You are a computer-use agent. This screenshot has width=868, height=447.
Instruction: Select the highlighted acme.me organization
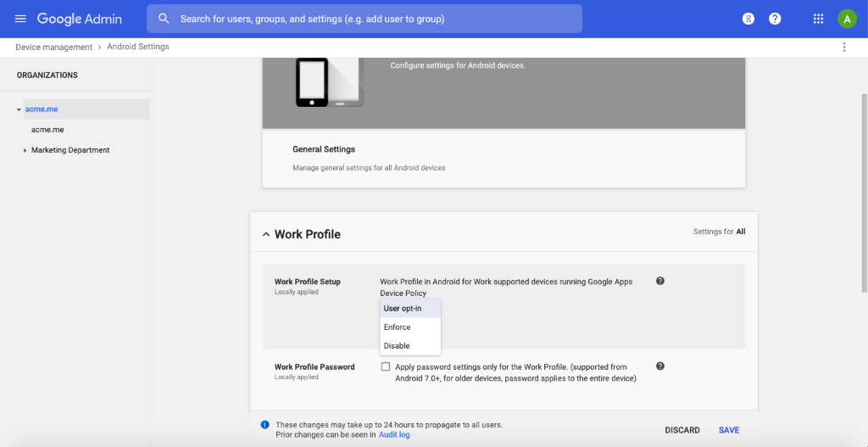pyautogui.click(x=42, y=109)
